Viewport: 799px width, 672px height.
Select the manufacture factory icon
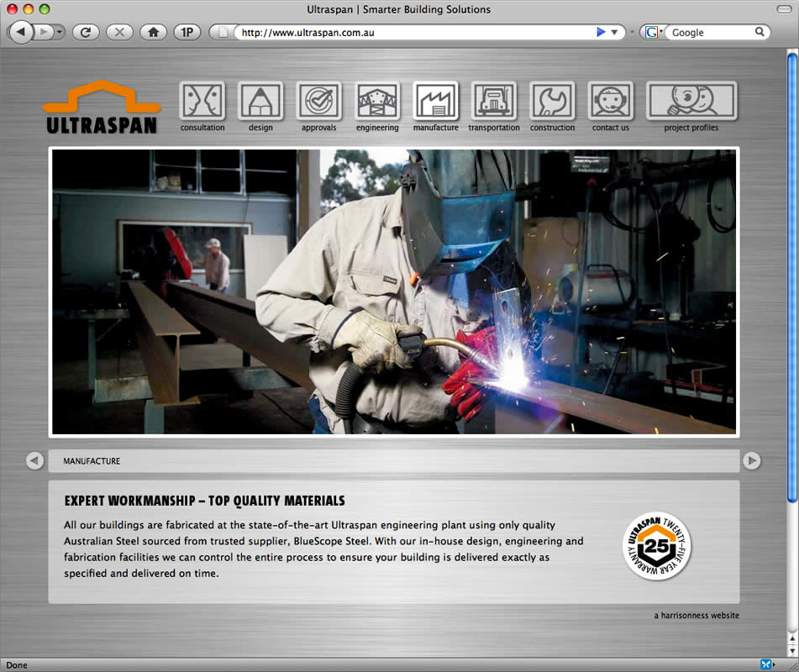[x=436, y=101]
